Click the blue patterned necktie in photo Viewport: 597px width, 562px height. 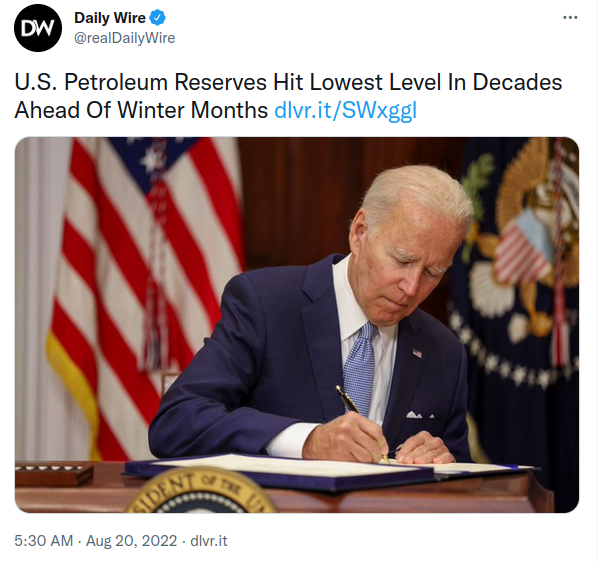(x=360, y=369)
